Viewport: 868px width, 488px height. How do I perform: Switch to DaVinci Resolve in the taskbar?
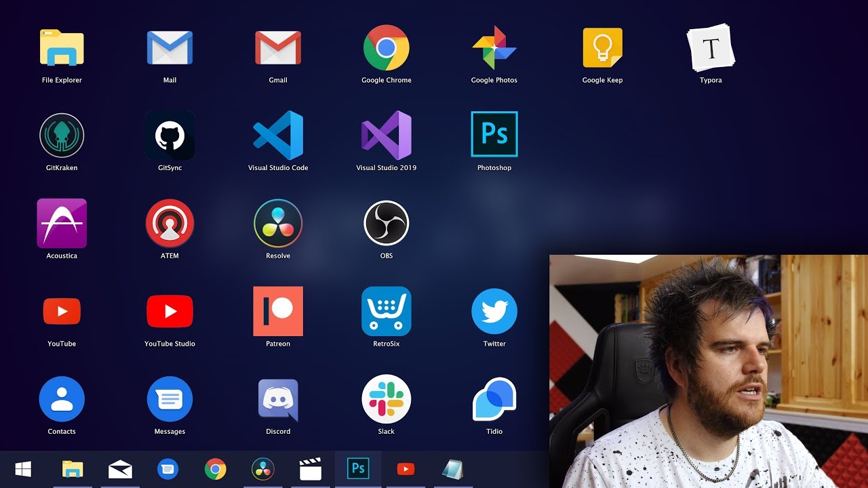coord(262,469)
